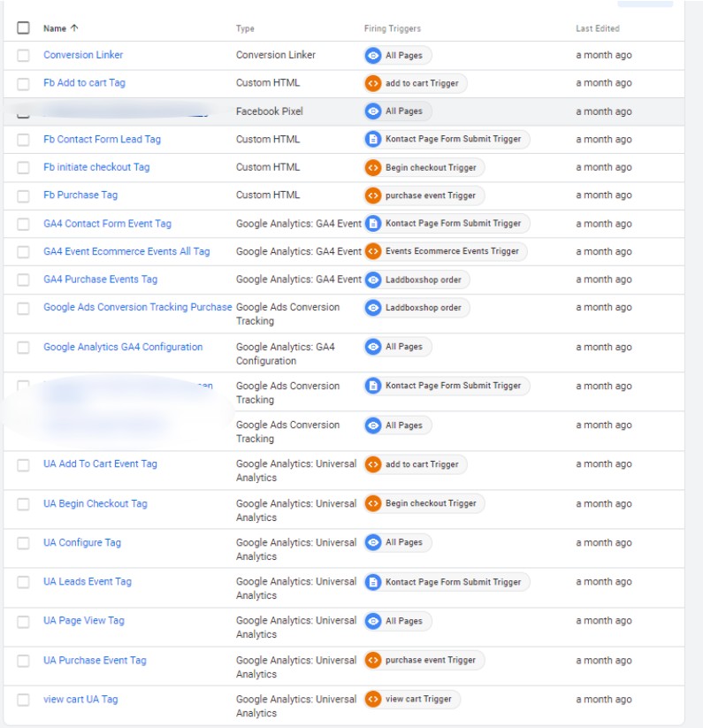This screenshot has width=703, height=728.
Task: Sort by the Name column header
Action: [x=55, y=28]
